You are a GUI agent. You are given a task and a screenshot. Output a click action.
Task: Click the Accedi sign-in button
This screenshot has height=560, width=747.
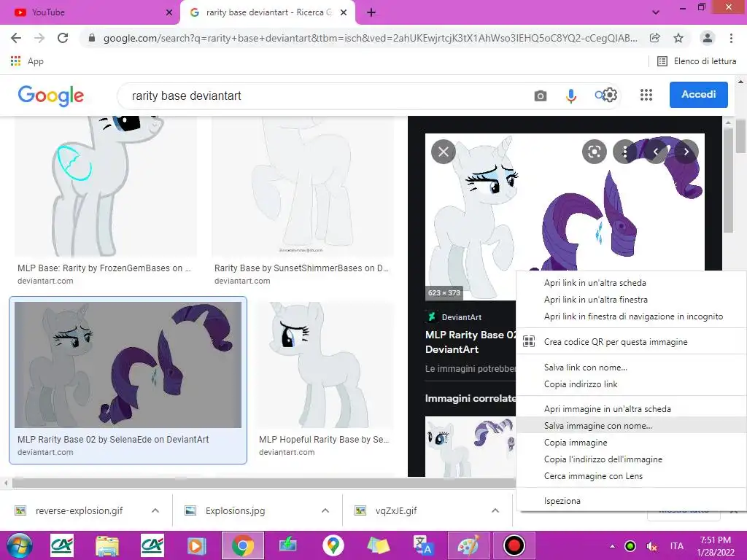(x=698, y=95)
